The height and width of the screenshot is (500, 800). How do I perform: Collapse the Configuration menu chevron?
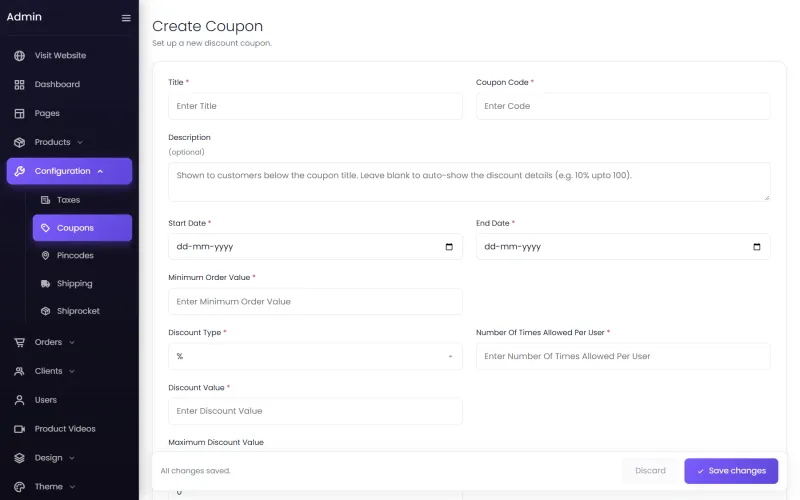click(x=101, y=171)
